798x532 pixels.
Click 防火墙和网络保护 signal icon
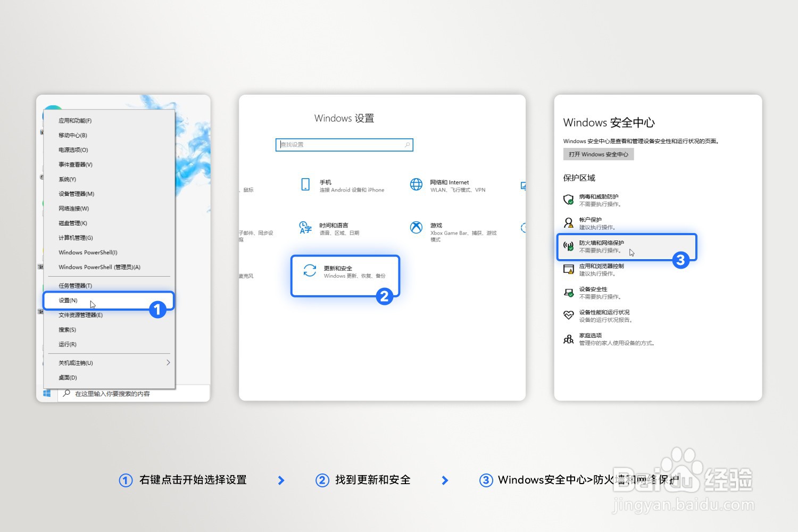point(569,246)
